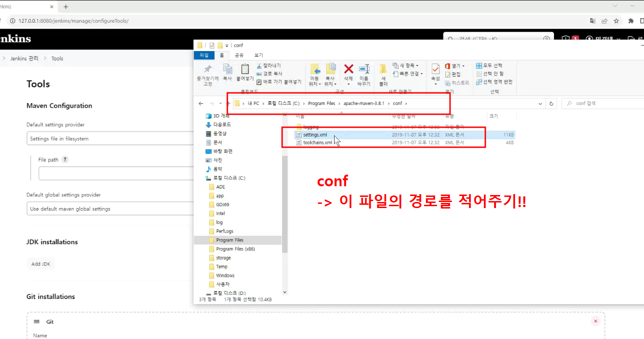Open Default global settings provider dropdown

110,209
